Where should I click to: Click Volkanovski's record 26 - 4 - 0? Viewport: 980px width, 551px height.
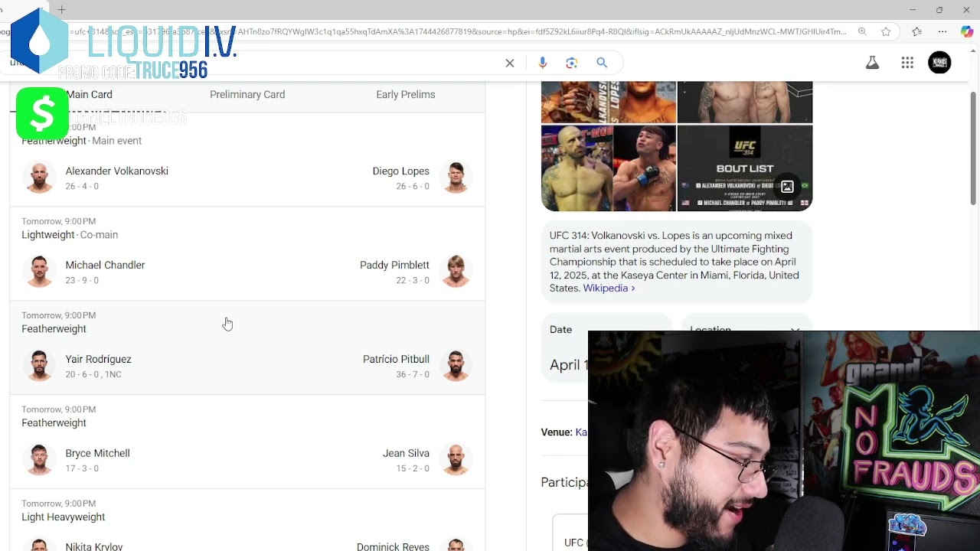click(82, 186)
